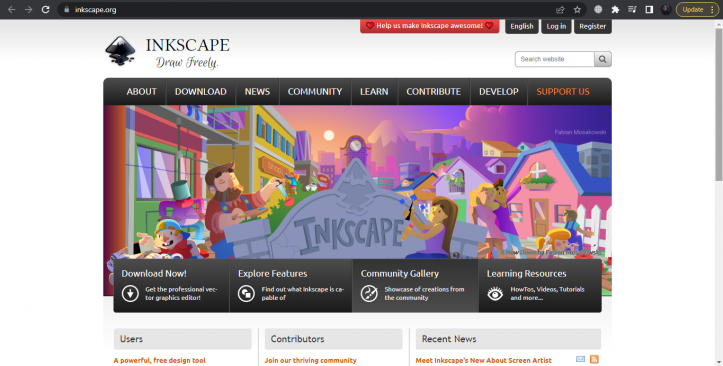Viewport: 723px width, 366px height.
Task: Open the ABOUT menu
Action: click(x=142, y=92)
